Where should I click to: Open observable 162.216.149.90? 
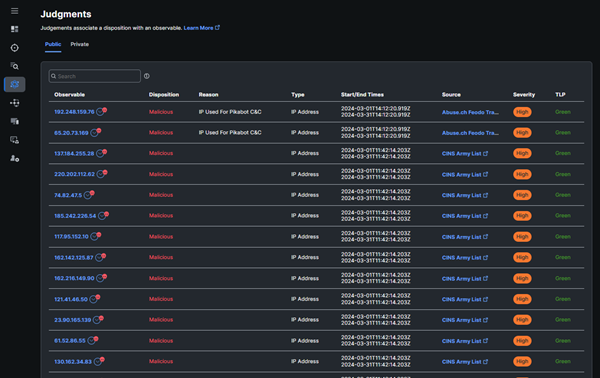[74, 278]
